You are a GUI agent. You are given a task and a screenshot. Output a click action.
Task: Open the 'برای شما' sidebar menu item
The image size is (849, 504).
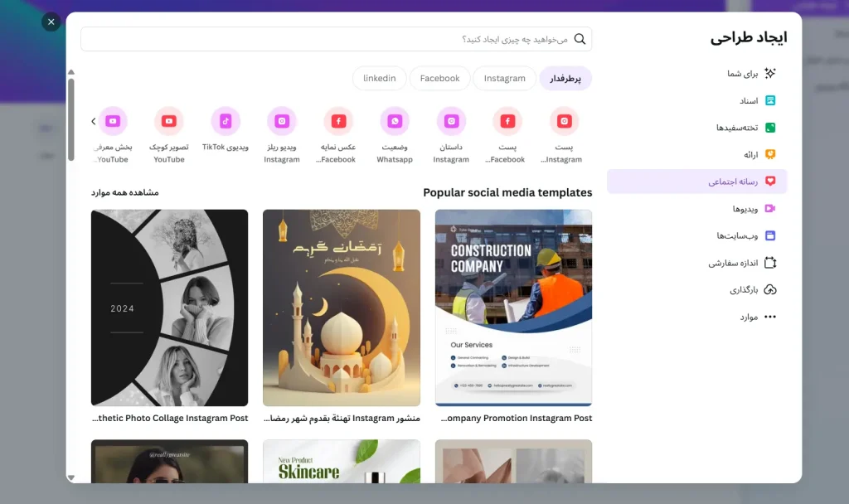[696, 73]
